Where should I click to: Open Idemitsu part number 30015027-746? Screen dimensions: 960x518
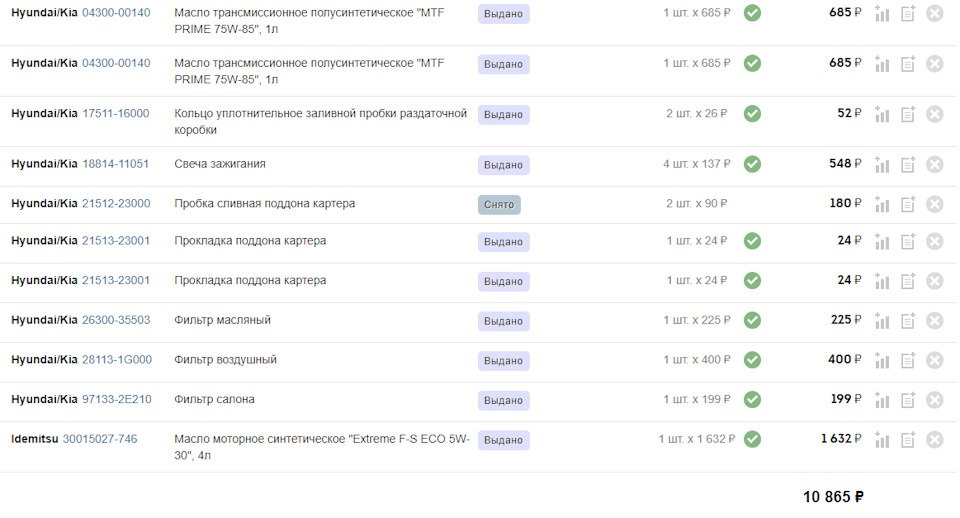pyautogui.click(x=100, y=439)
